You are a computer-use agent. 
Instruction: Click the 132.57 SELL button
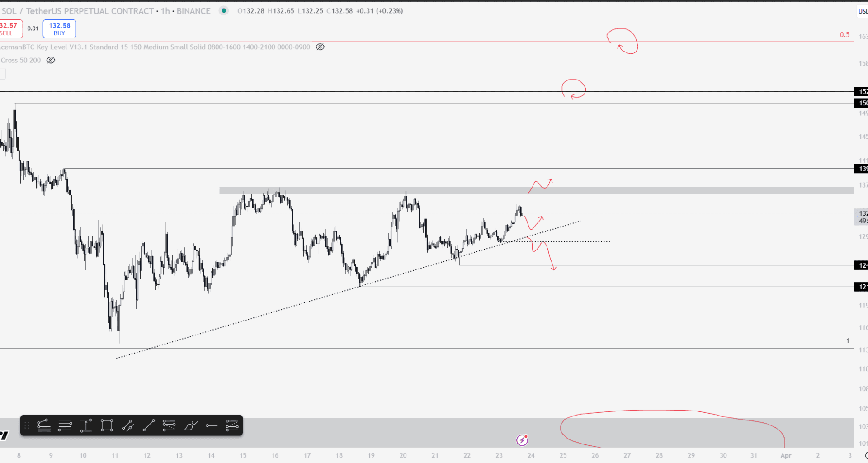10,29
